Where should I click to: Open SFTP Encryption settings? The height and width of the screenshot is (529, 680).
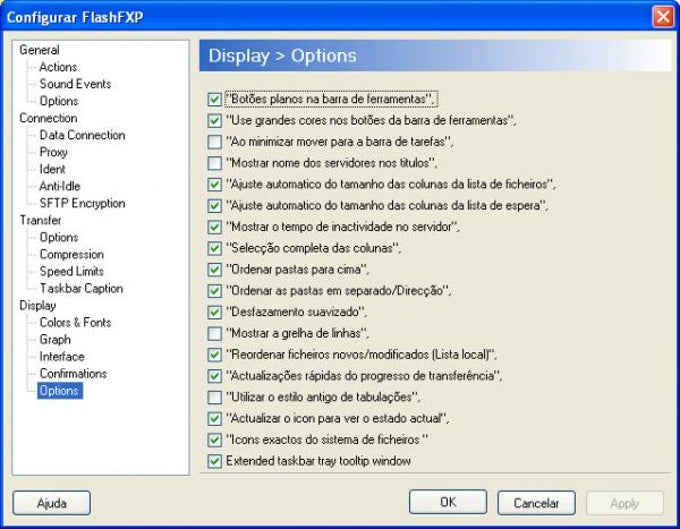[82, 203]
